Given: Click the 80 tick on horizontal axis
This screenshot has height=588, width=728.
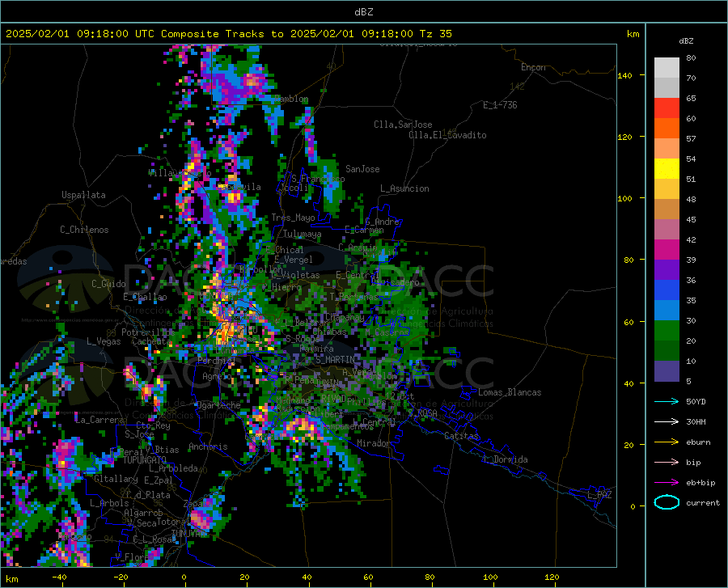Looking at the screenshot, I should coord(430,577).
